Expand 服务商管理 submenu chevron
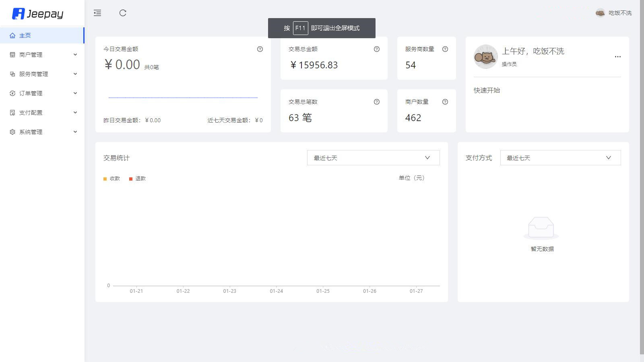 pyautogui.click(x=75, y=74)
